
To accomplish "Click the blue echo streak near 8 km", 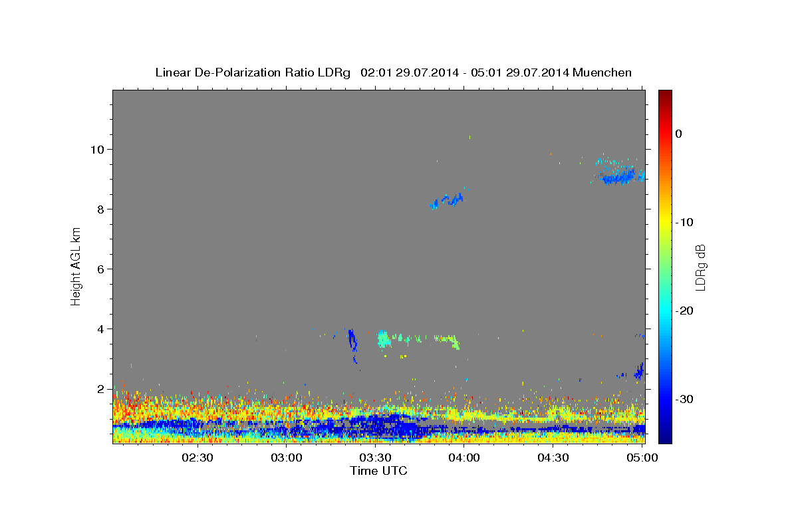I will click(x=446, y=200).
